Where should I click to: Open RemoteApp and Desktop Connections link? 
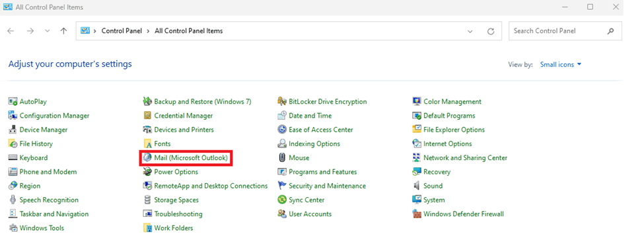[211, 186]
